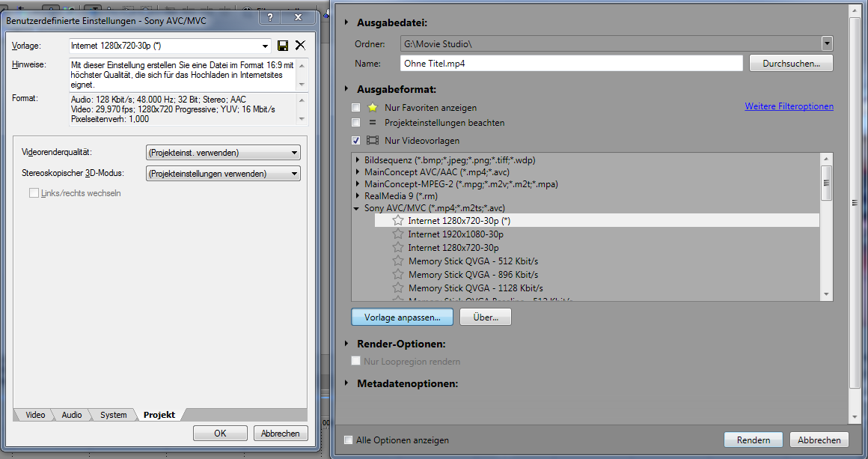868x459 pixels.
Task: Toggle the Links/rechts wechseln checkbox
Action: [x=34, y=192]
